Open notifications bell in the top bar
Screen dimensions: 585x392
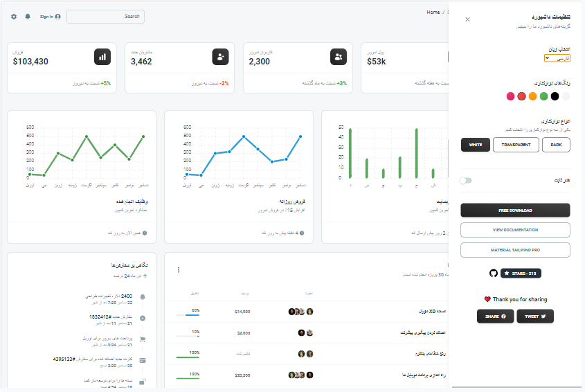click(28, 17)
